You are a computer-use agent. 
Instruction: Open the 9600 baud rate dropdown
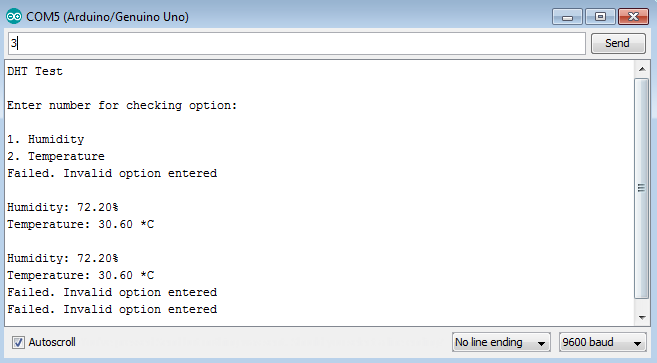602,342
